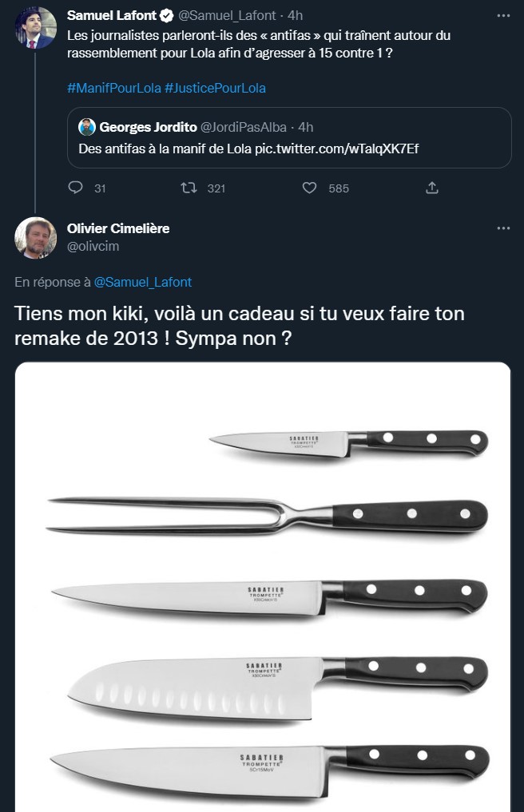This screenshot has width=524, height=812.
Task: Click Georges Jordito's small avatar in quoted tweet
Action: pos(87,127)
